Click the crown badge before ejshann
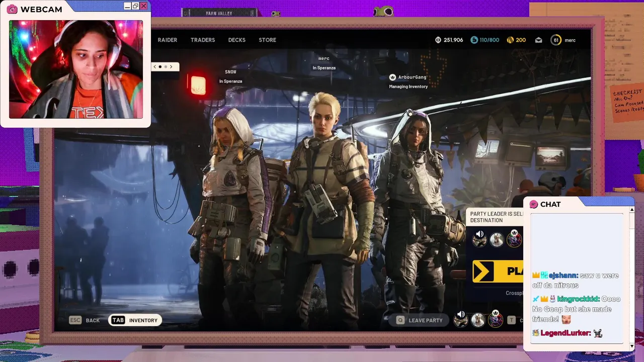Image resolution: width=644 pixels, height=362 pixels. (x=536, y=276)
